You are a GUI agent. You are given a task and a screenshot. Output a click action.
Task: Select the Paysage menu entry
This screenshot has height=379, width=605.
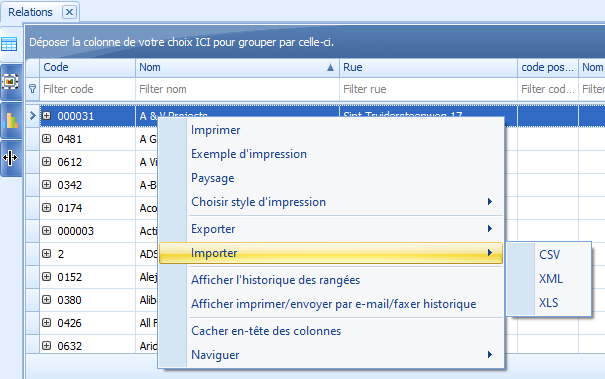331,178
